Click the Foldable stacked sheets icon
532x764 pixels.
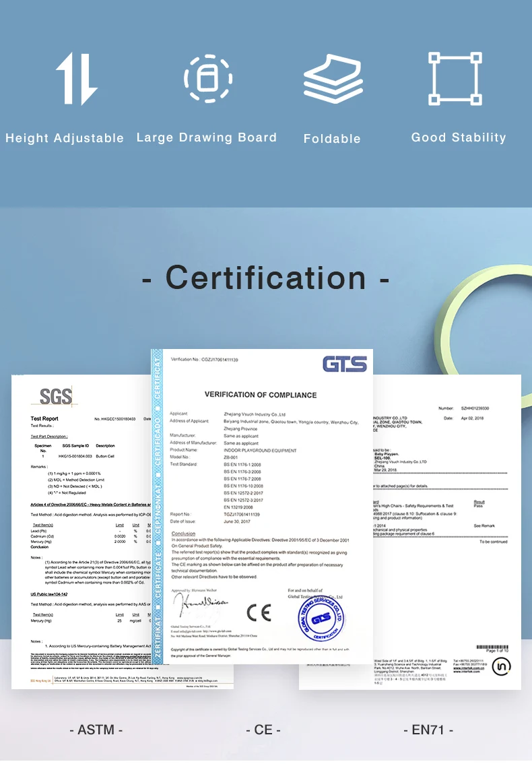[333, 78]
